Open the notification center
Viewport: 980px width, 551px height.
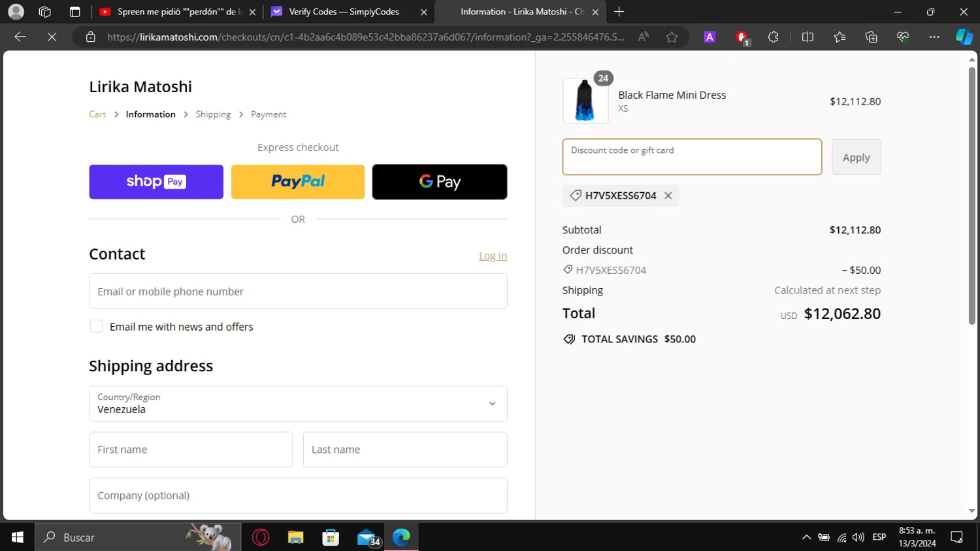point(957,537)
